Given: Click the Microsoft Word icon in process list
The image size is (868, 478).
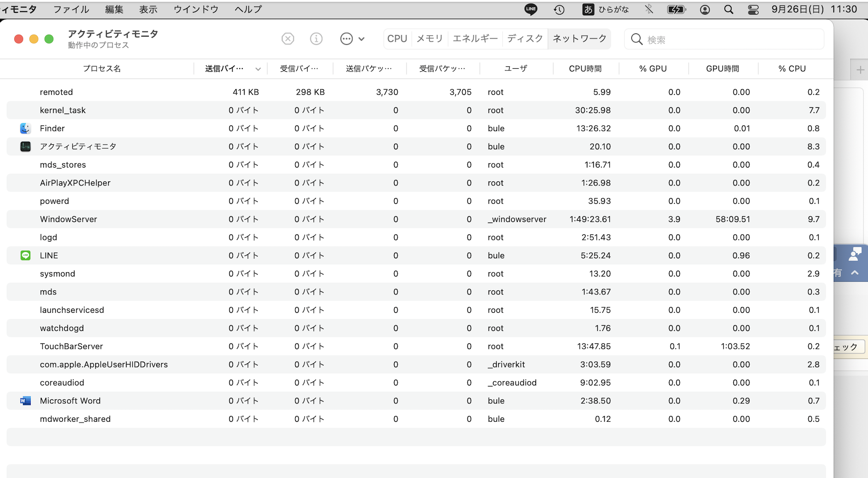Looking at the screenshot, I should click(x=26, y=401).
